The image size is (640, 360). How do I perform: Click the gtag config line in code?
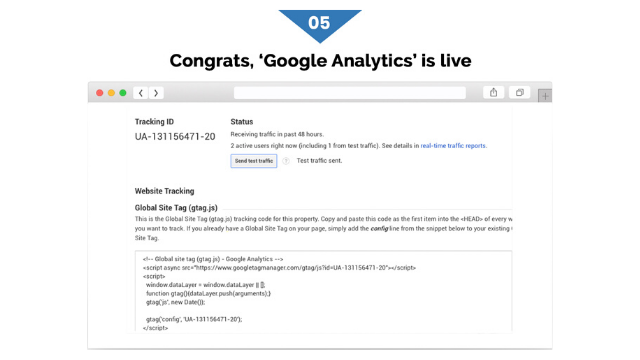click(194, 319)
